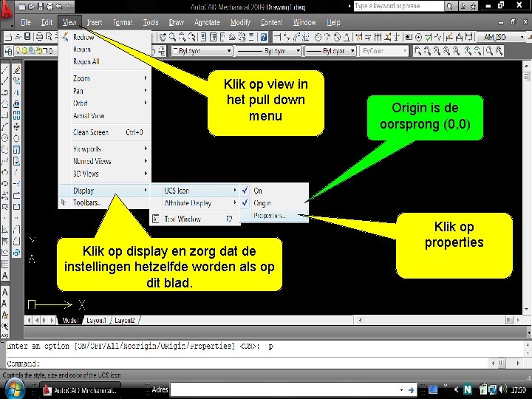Select the Line draw tool in the left toolbar
532x399 pixels.
pos(5,70)
